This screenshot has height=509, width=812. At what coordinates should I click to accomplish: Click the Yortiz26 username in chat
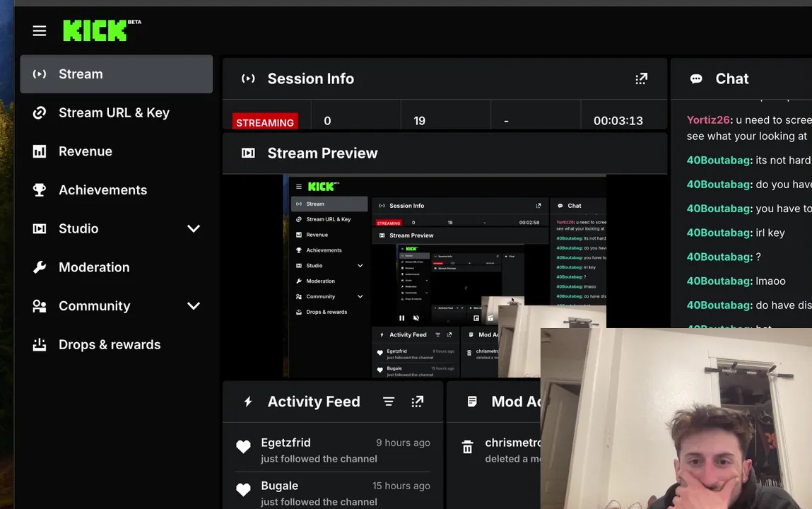click(708, 120)
